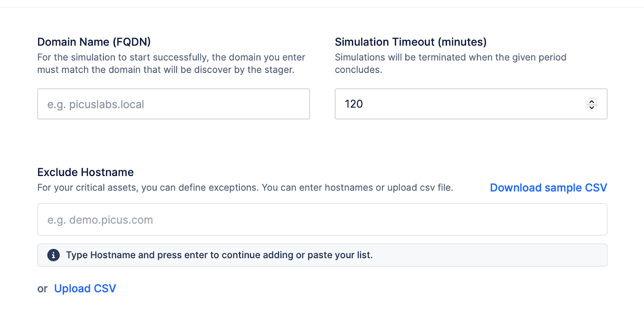
Task: Click the info icon in the hint banner
Action: pos(54,255)
